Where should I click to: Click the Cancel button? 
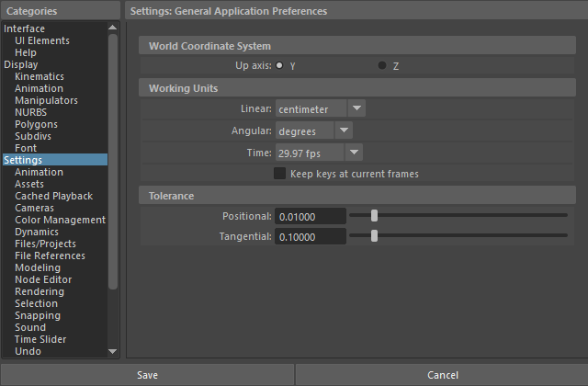(442, 375)
